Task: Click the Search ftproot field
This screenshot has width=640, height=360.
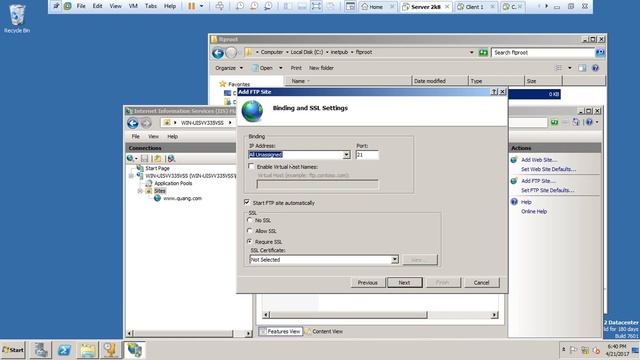Action: coord(543,53)
